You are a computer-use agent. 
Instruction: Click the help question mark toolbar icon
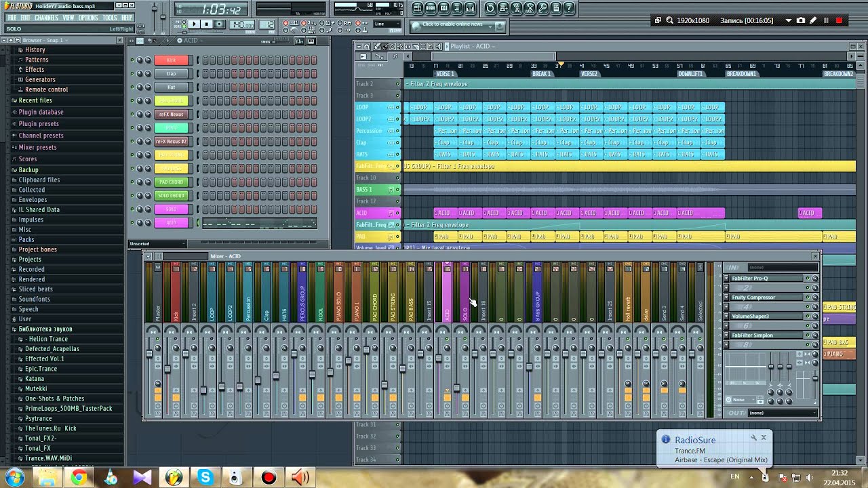point(568,8)
